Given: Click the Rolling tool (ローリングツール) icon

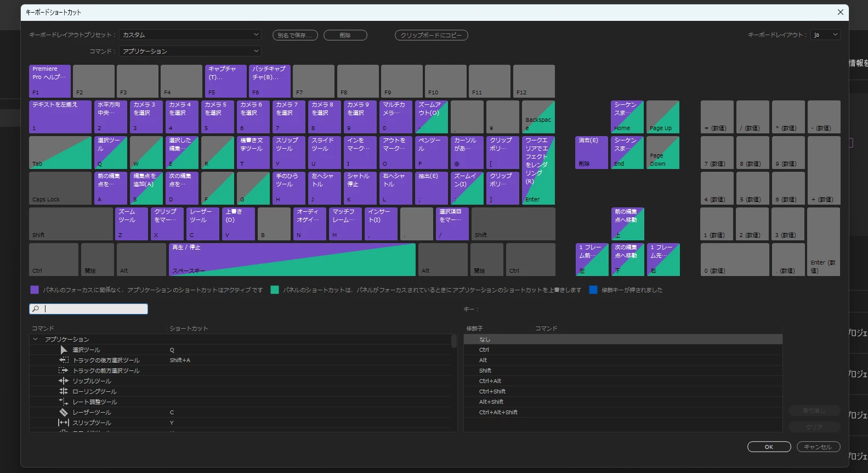Looking at the screenshot, I should coord(64,391).
